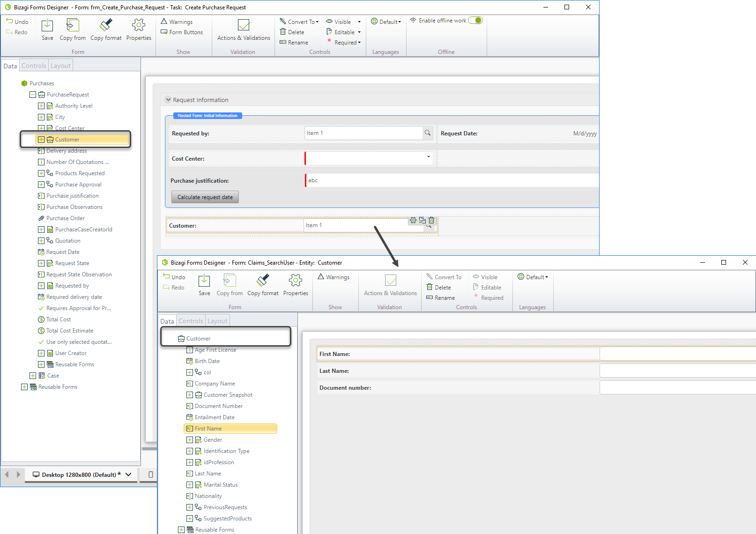Image resolution: width=756 pixels, height=534 pixels.
Task: Select Data tab in main window
Action: point(10,66)
